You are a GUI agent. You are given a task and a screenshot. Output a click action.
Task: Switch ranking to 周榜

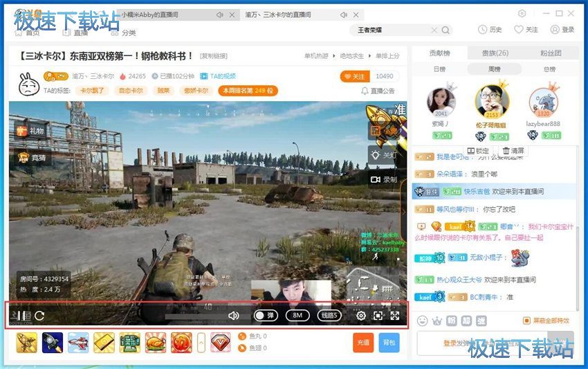pyautogui.click(x=495, y=69)
